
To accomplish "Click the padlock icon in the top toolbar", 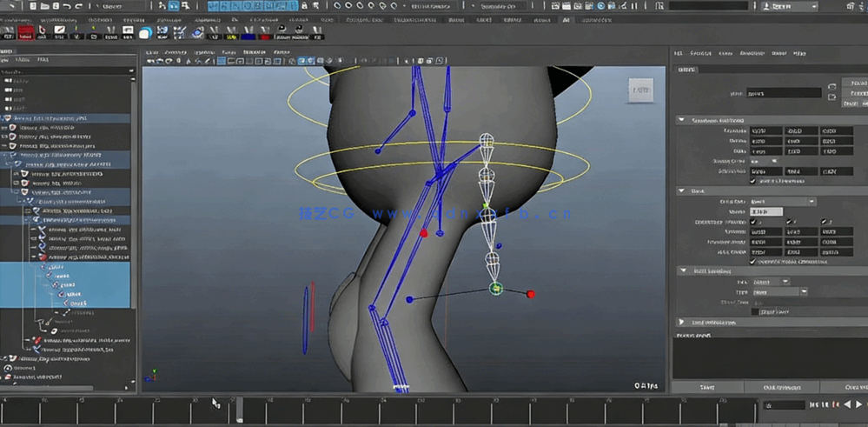I will click(x=303, y=6).
